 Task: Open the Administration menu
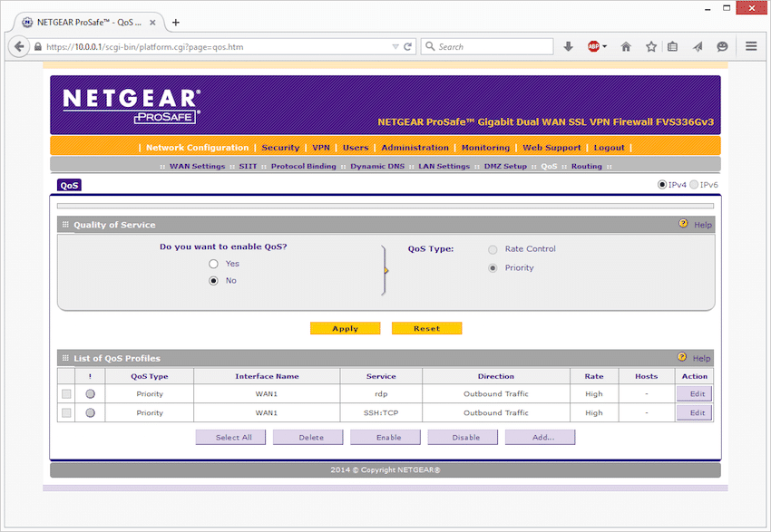[x=415, y=148]
